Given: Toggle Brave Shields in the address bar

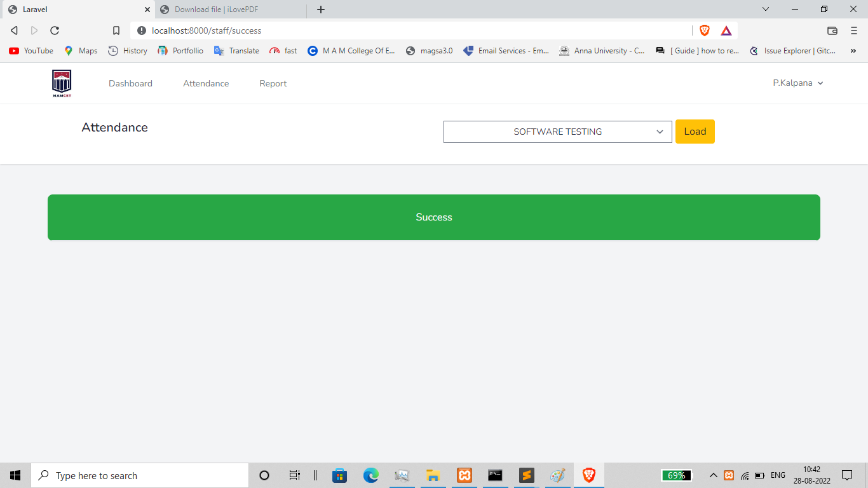Looking at the screenshot, I should tap(705, 30).
